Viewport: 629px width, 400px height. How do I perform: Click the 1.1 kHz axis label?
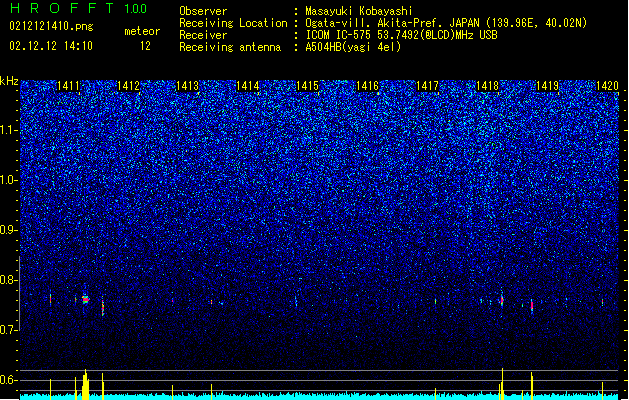pyautogui.click(x=8, y=130)
